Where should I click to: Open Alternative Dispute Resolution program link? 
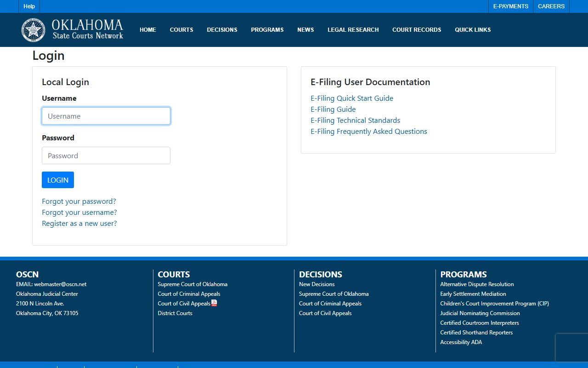(477, 284)
